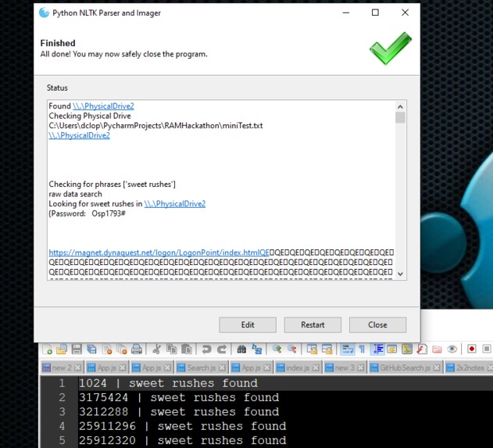The width and height of the screenshot is (493, 448).
Task: Toggle Show All Characters pilcrow icon
Action: 362,349
